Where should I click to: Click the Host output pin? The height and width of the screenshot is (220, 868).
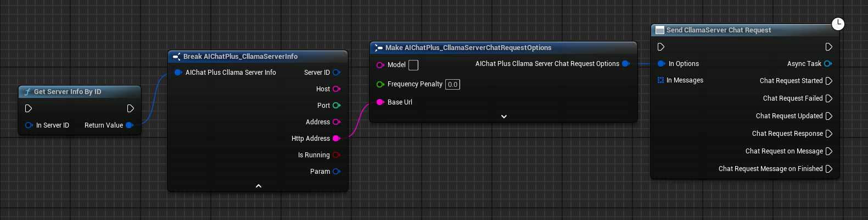[x=337, y=89]
